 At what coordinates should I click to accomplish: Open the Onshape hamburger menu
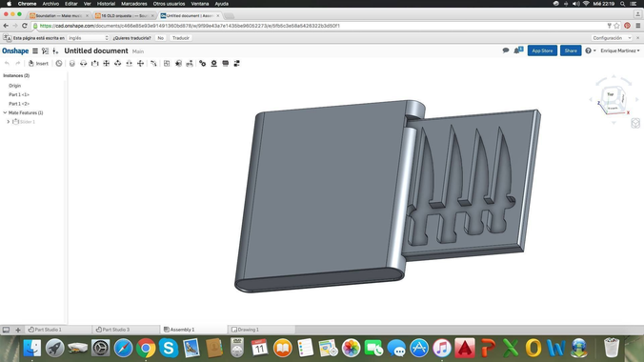[35, 50]
